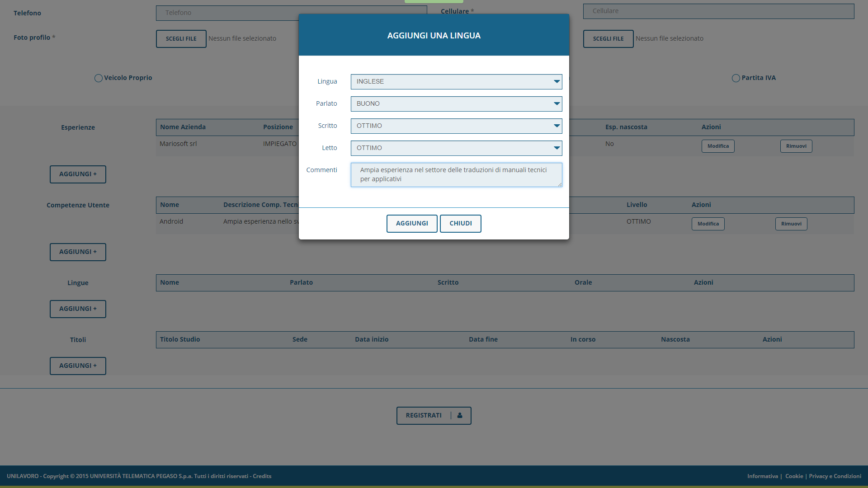Screen dimensions: 868x488
Task: Edit the Mariosoft srl experience row
Action: 718,146
